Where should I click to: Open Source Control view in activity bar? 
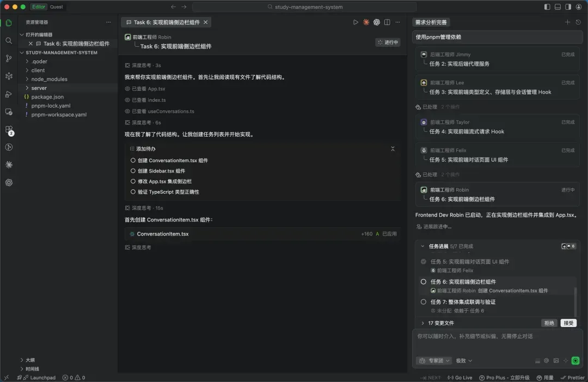[9, 59]
